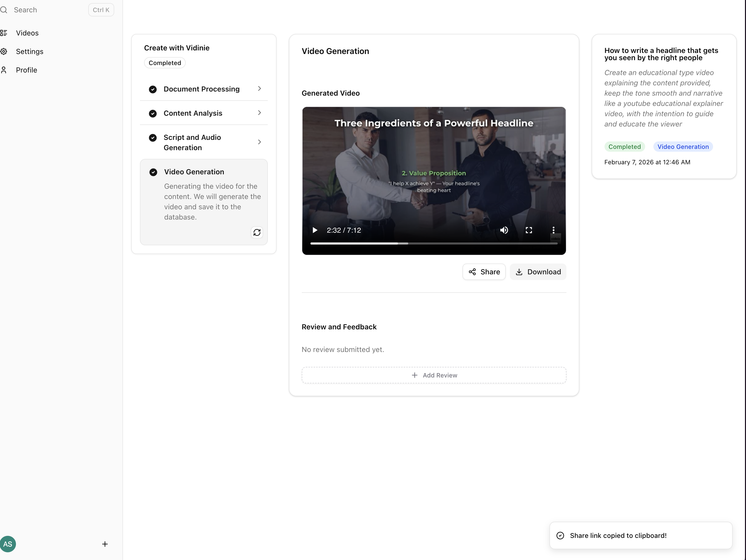This screenshot has height=560, width=746.
Task: Click the Video Generation completed checkmark
Action: pyautogui.click(x=153, y=172)
